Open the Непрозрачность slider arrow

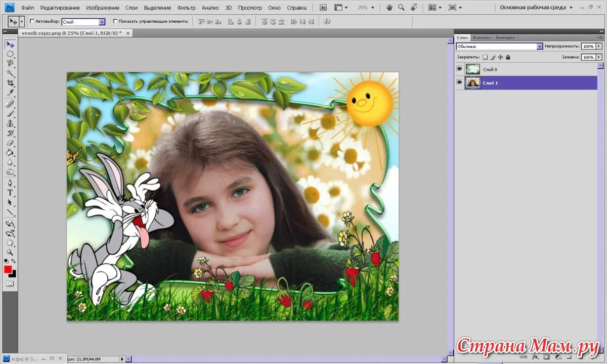coord(599,46)
